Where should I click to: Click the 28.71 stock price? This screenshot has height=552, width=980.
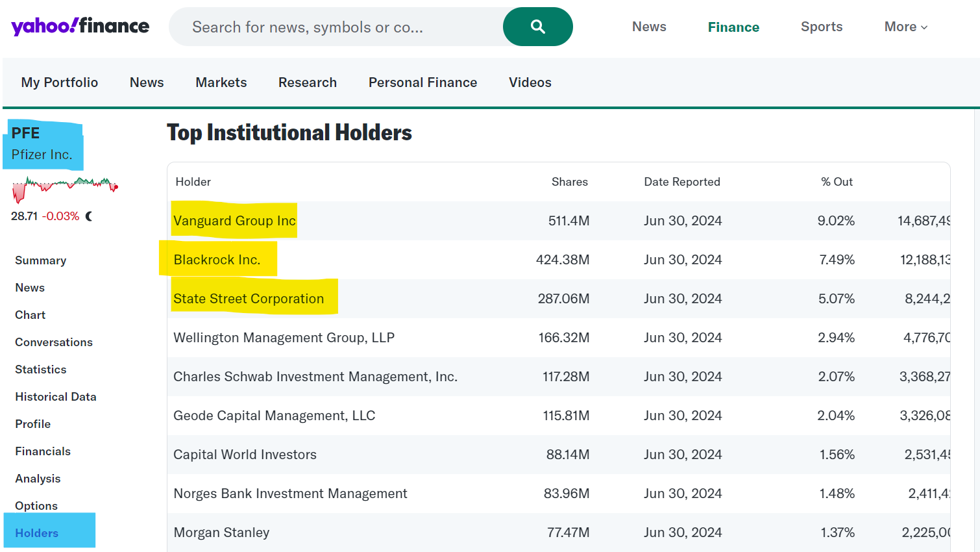[24, 216]
